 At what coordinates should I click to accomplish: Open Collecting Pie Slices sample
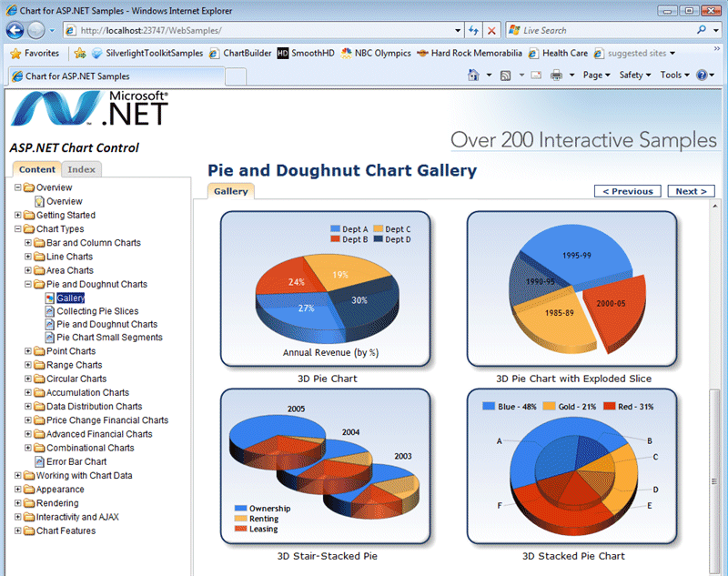tap(97, 311)
